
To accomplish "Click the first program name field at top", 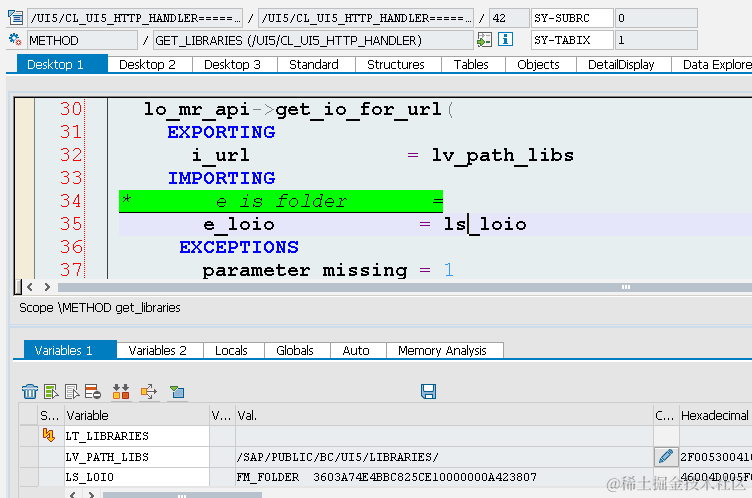I will click(x=135, y=18).
